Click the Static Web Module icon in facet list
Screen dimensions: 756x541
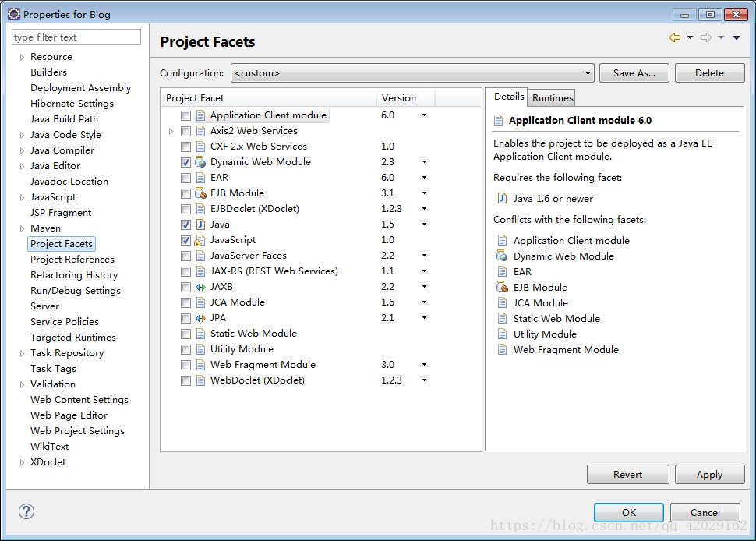pyautogui.click(x=200, y=334)
